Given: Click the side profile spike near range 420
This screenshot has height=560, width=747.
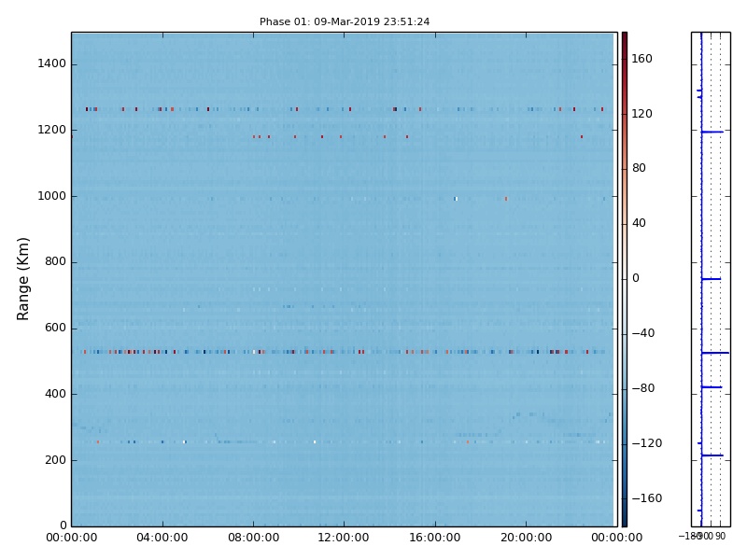Looking at the screenshot, I should click(x=712, y=387).
